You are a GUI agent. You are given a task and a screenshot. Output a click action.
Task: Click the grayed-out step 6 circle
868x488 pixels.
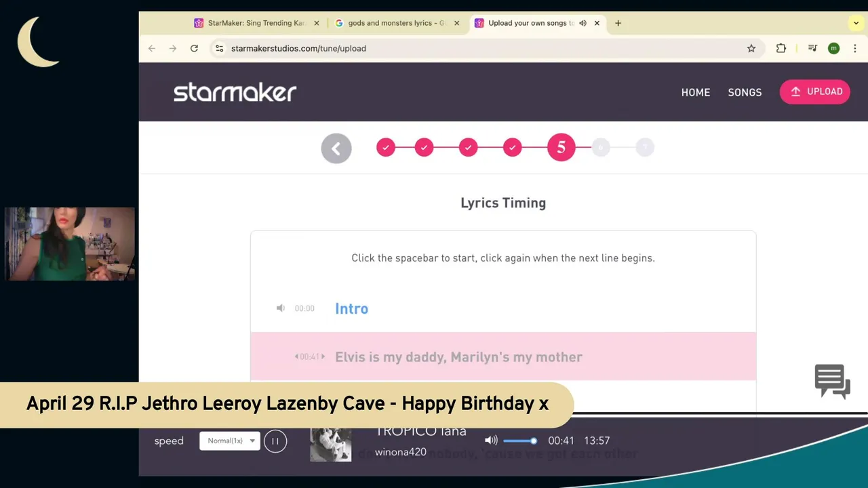coord(601,147)
